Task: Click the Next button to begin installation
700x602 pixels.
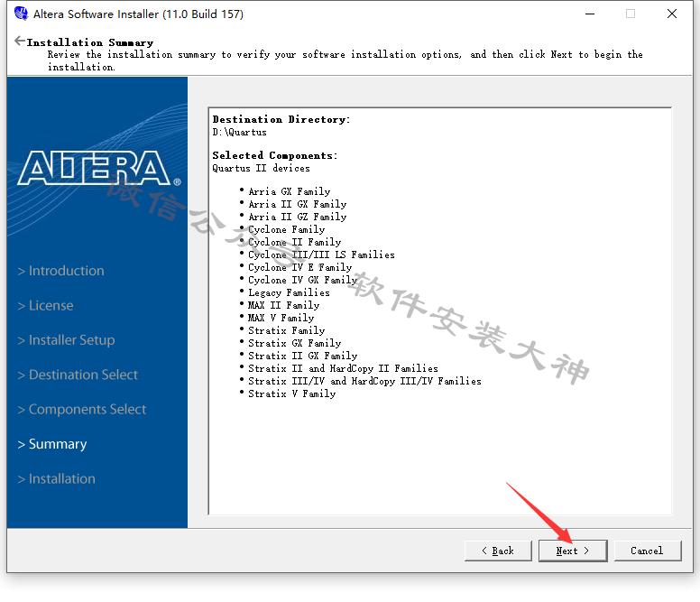Action: [x=573, y=551]
